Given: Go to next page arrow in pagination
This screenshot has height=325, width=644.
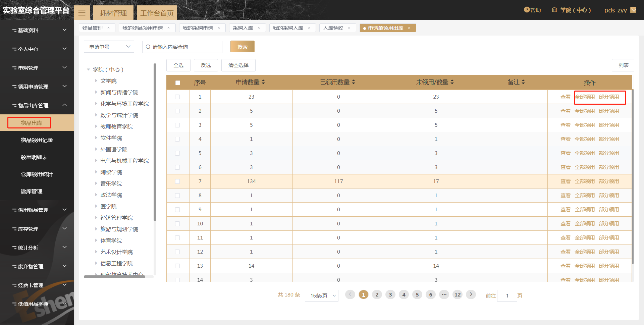Looking at the screenshot, I should (x=471, y=294).
